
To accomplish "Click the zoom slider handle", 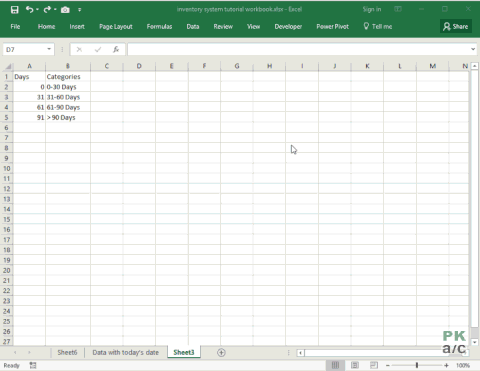I will pyautogui.click(x=417, y=365).
